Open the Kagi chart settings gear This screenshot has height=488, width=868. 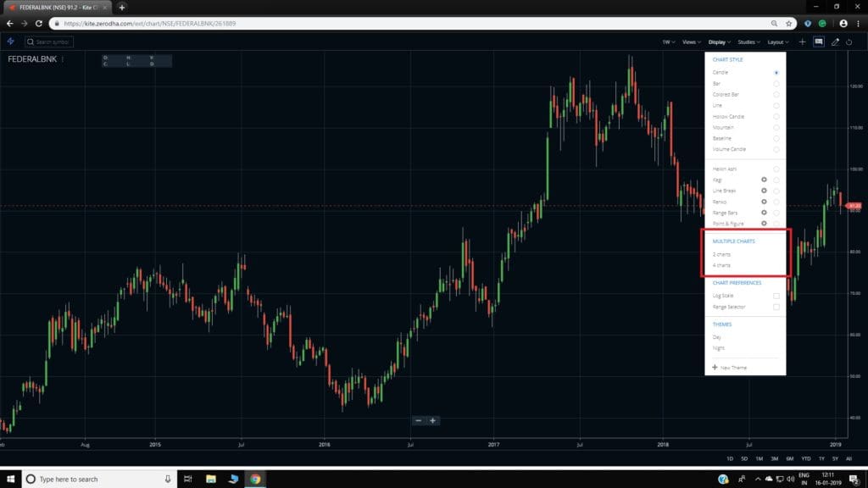[764, 180]
